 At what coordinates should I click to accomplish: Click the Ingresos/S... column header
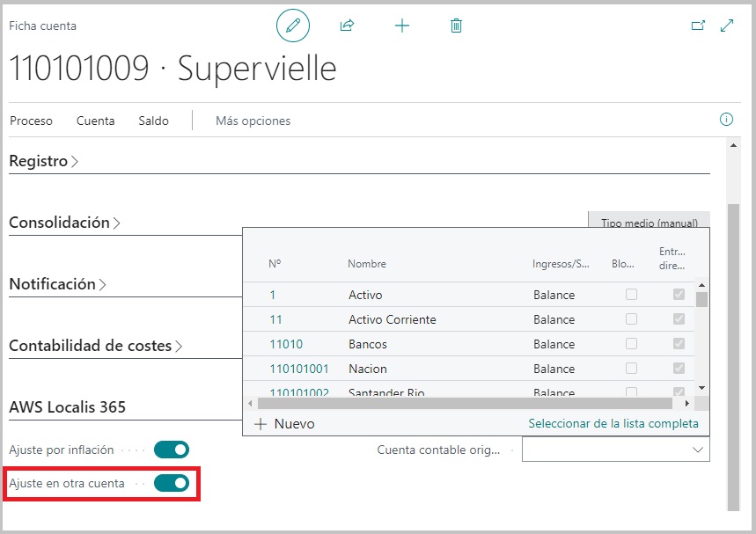[561, 264]
